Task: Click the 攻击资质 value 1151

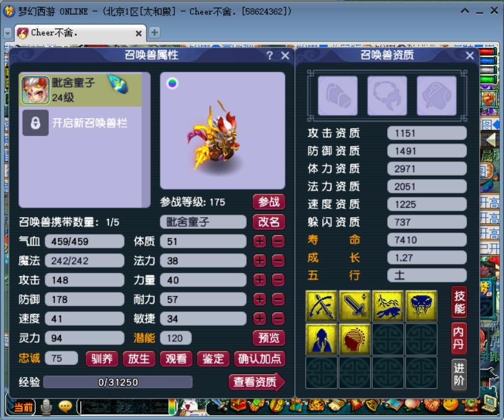Action: [x=427, y=133]
